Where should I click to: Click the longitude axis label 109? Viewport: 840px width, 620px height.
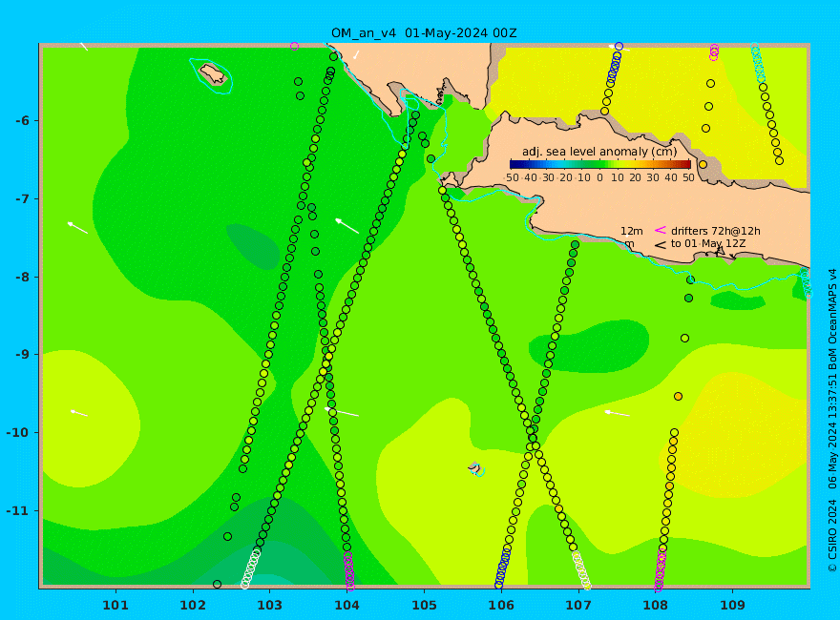(x=733, y=605)
